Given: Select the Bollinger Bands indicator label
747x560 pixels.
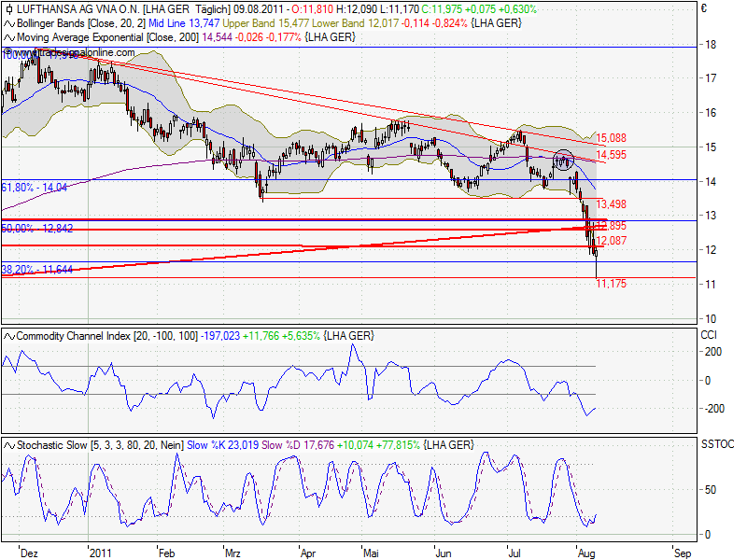Looking at the screenshot, I should click(51, 25).
